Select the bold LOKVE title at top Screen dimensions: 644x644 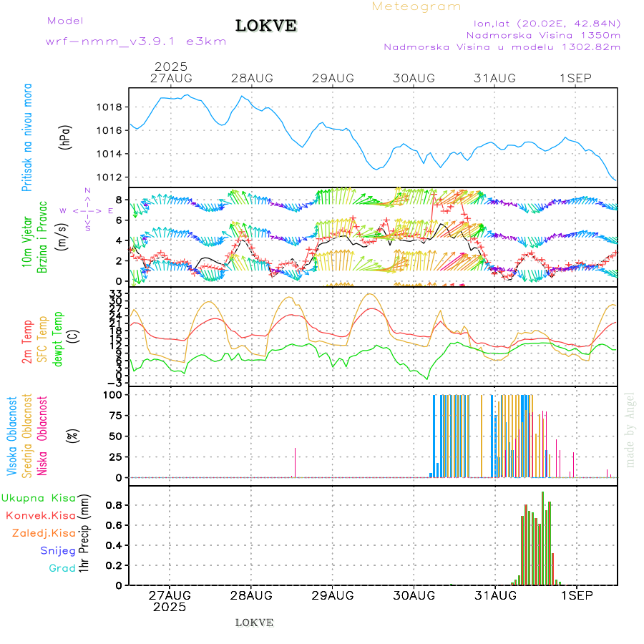(266, 26)
